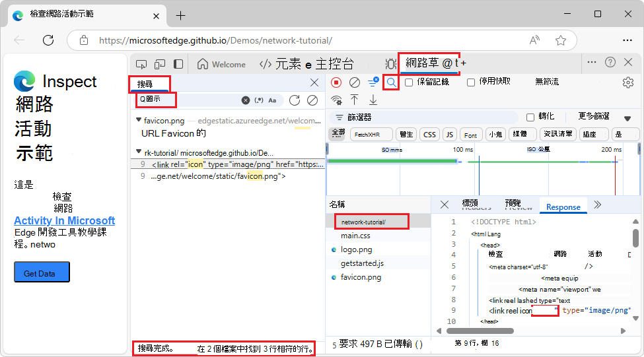Close the search panel
The width and height of the screenshot is (644, 357).
click(x=314, y=82)
